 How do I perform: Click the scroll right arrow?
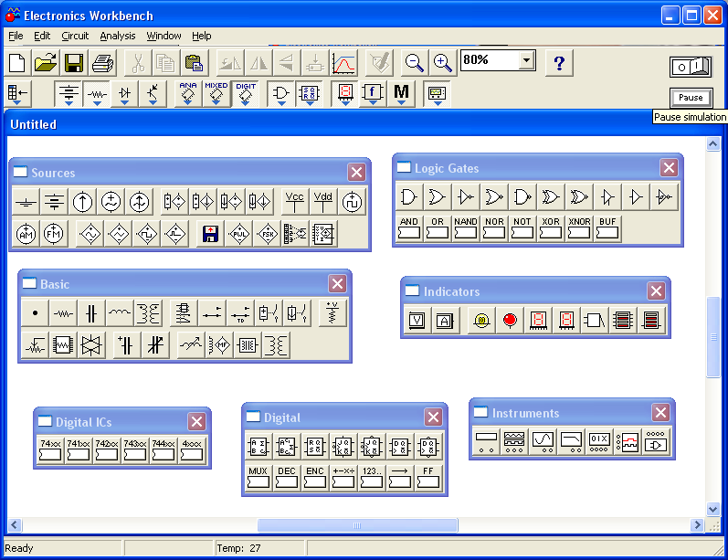[x=696, y=525]
